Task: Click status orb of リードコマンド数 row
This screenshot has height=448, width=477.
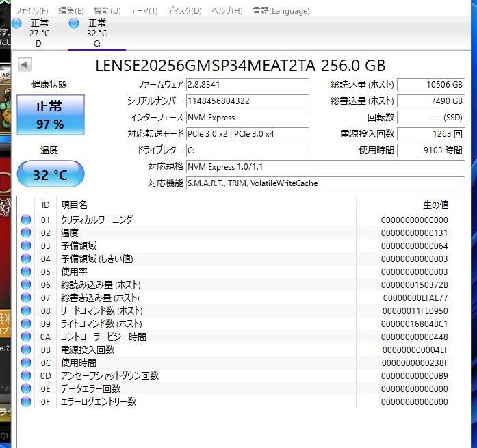Action: [26, 311]
